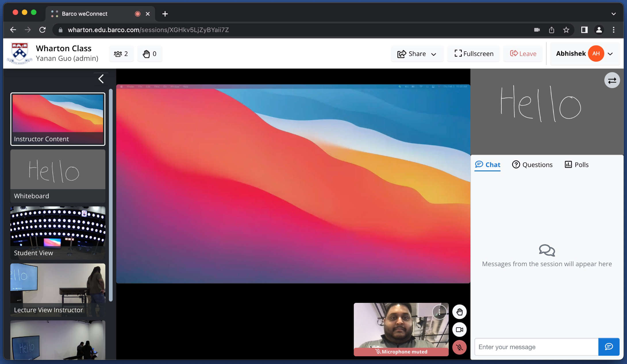
Task: Open the Abhishek user menu chevron
Action: tap(610, 54)
